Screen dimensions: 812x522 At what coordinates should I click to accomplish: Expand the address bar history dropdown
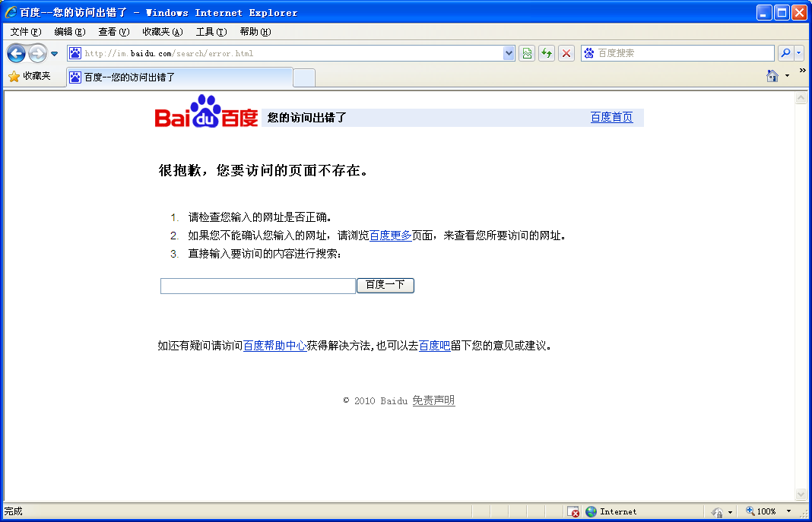tap(509, 53)
